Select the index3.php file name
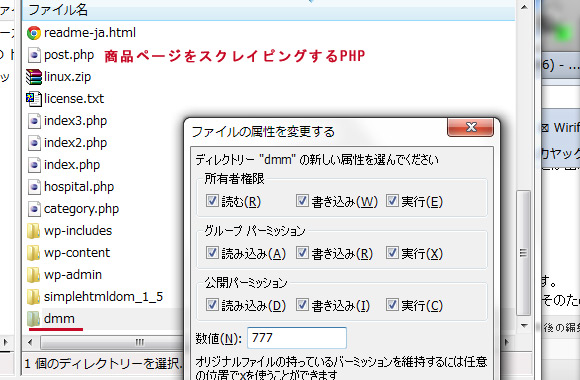Image resolution: width=580 pixels, height=380 pixels. point(75,121)
